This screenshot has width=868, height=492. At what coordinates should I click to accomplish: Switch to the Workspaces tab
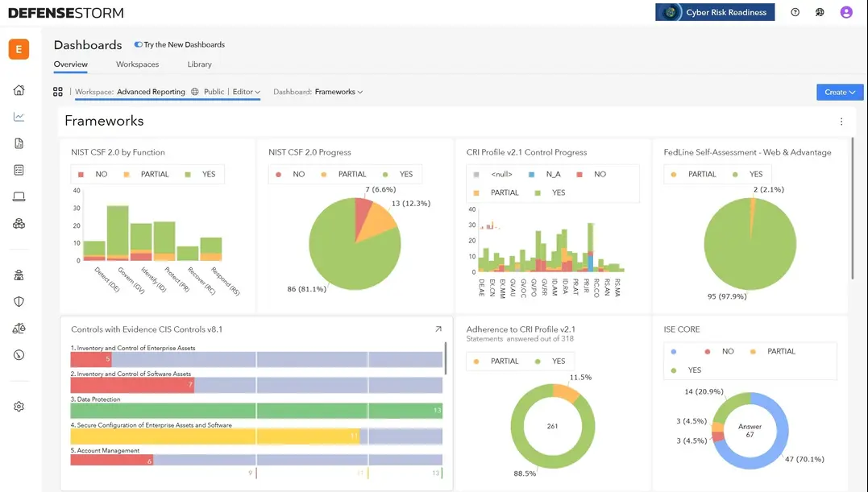[137, 64]
